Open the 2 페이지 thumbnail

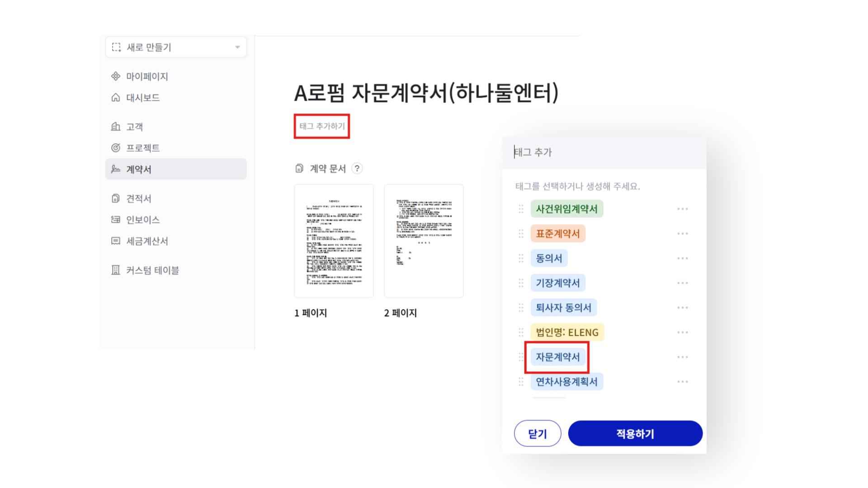[424, 241]
